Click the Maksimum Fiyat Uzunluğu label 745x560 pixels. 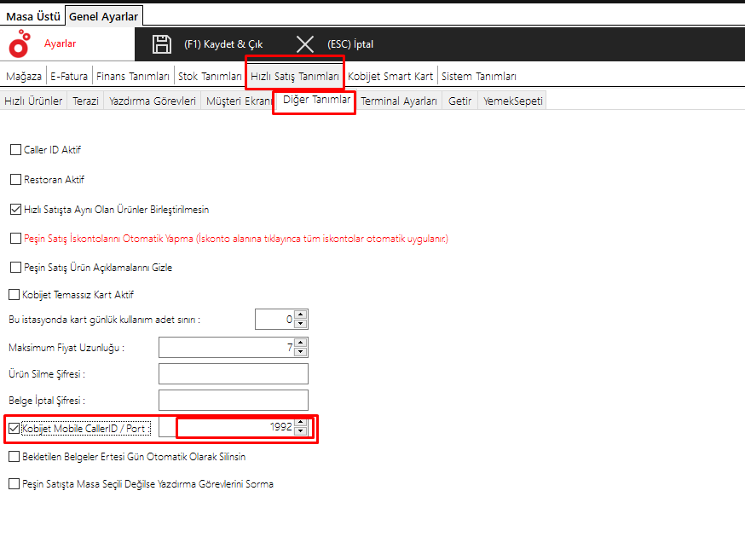pos(66,348)
